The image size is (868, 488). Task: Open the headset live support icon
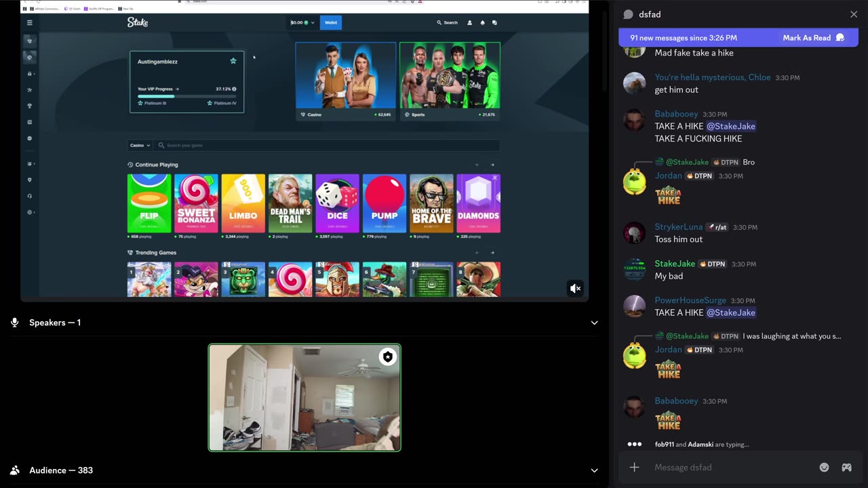point(29,196)
